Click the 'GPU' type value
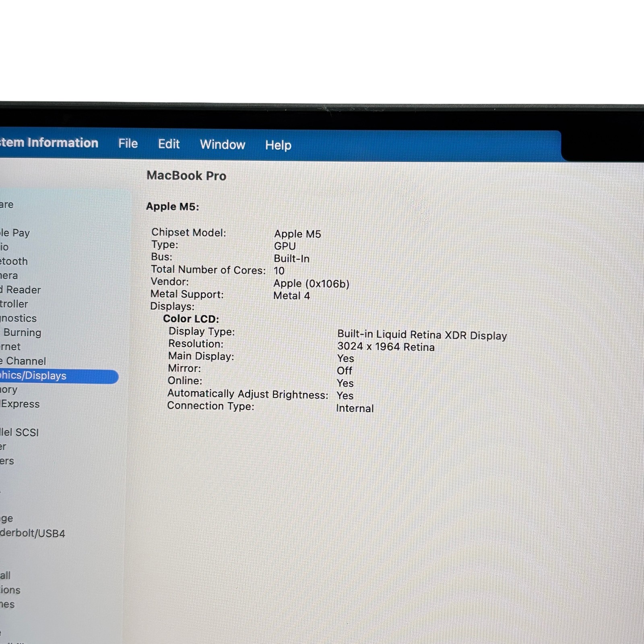The width and height of the screenshot is (644, 644). [x=285, y=246]
